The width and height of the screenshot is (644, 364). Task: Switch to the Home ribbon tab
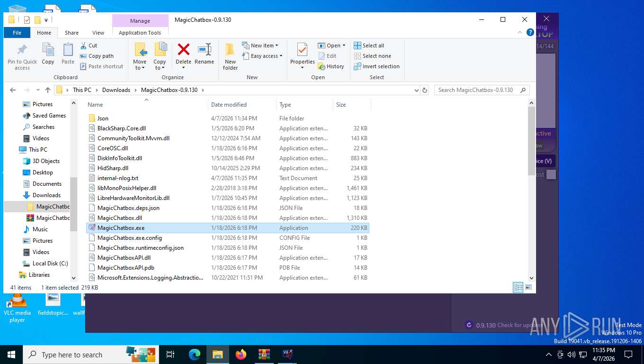(x=44, y=33)
